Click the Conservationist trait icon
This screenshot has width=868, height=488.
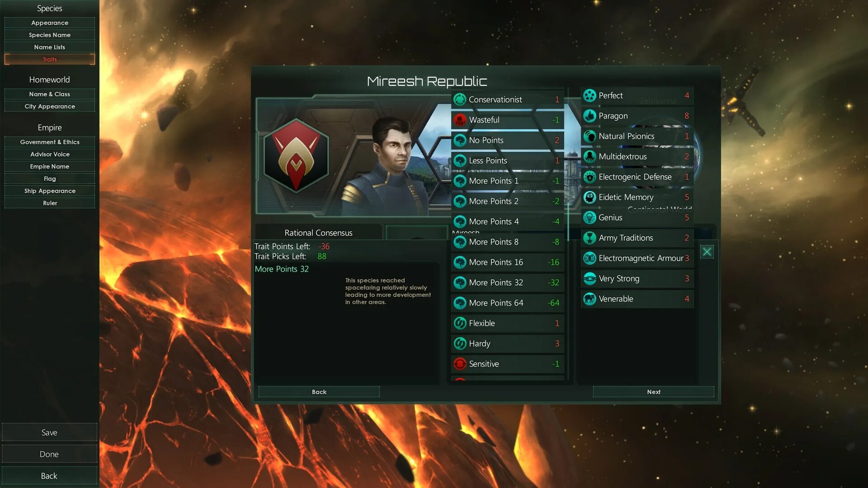(460, 99)
